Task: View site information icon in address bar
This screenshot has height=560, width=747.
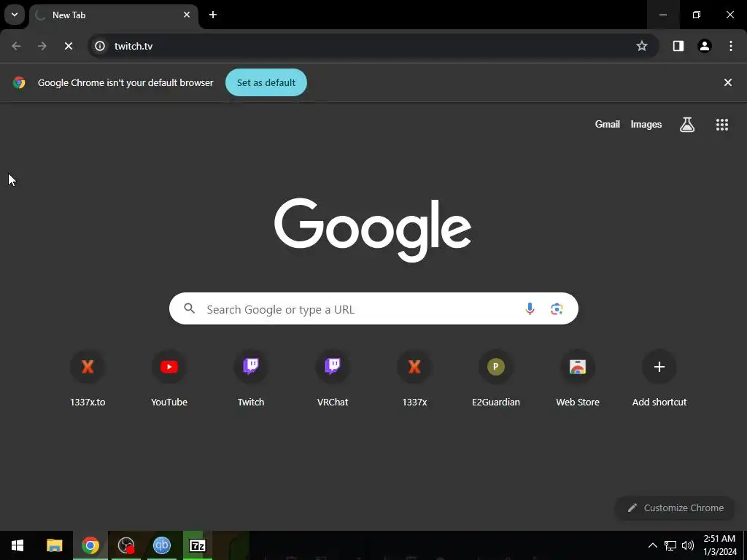Action: click(x=99, y=46)
